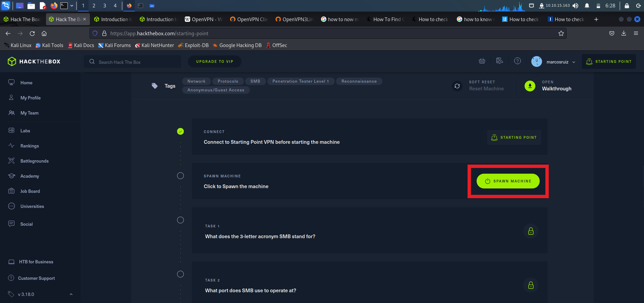Click the Task 2 lock icon
This screenshot has height=303, width=644.
[531, 285]
